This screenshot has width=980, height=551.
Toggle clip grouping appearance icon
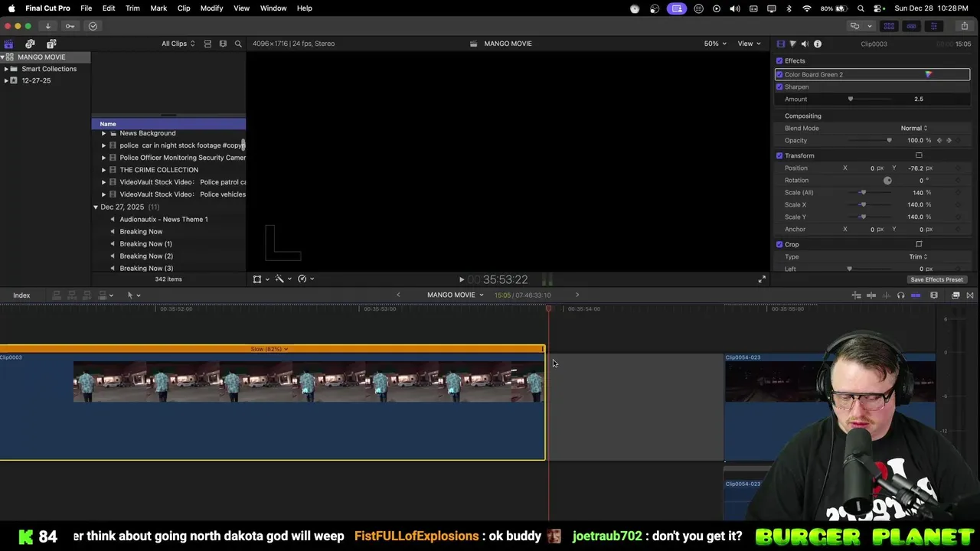tap(207, 44)
